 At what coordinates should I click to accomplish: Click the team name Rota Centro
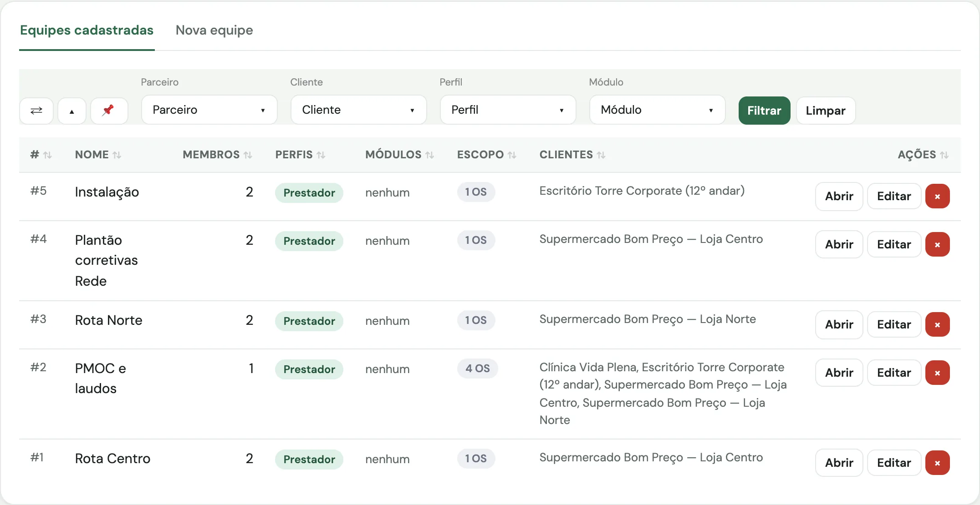coord(112,459)
